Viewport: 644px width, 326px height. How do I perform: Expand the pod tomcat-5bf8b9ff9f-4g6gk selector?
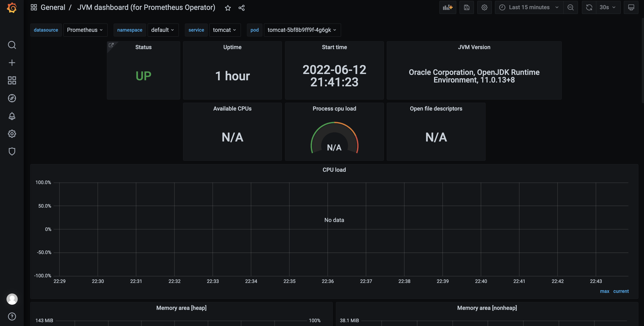[302, 30]
